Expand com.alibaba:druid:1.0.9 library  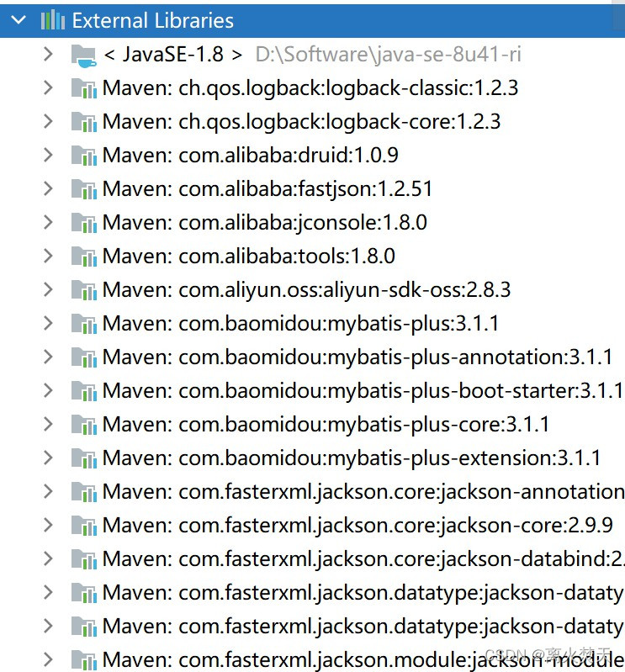pos(48,155)
